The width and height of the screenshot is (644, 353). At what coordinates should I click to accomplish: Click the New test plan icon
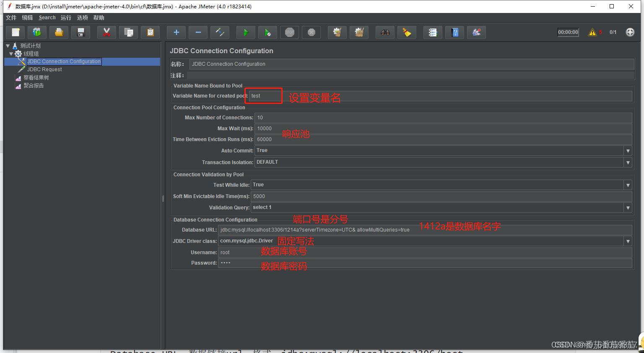point(16,32)
